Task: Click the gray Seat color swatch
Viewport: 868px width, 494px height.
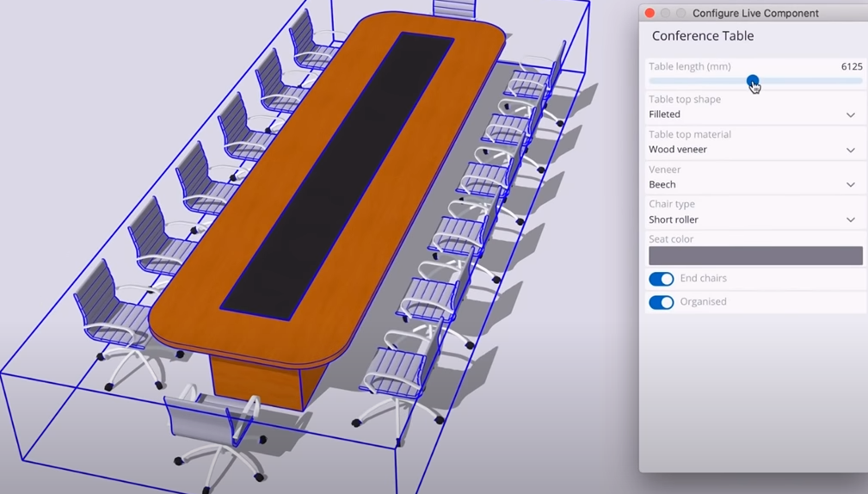Action: pos(755,256)
